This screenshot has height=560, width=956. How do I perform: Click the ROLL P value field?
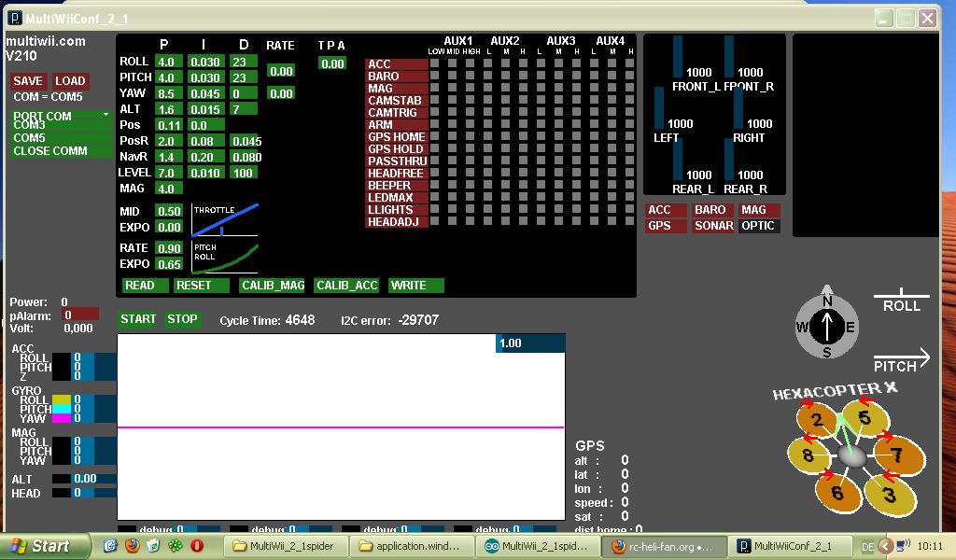coord(167,63)
